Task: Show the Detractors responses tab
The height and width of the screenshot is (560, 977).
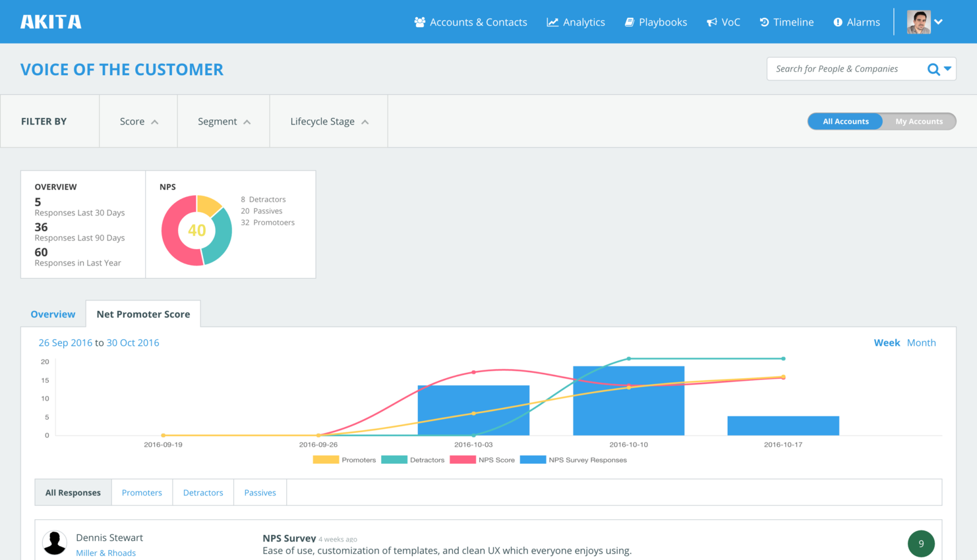Action: click(x=203, y=493)
